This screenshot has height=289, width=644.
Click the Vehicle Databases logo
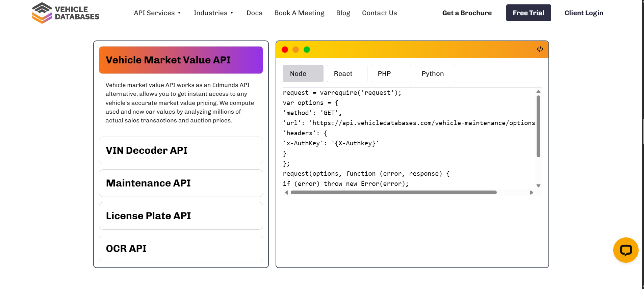tap(66, 13)
